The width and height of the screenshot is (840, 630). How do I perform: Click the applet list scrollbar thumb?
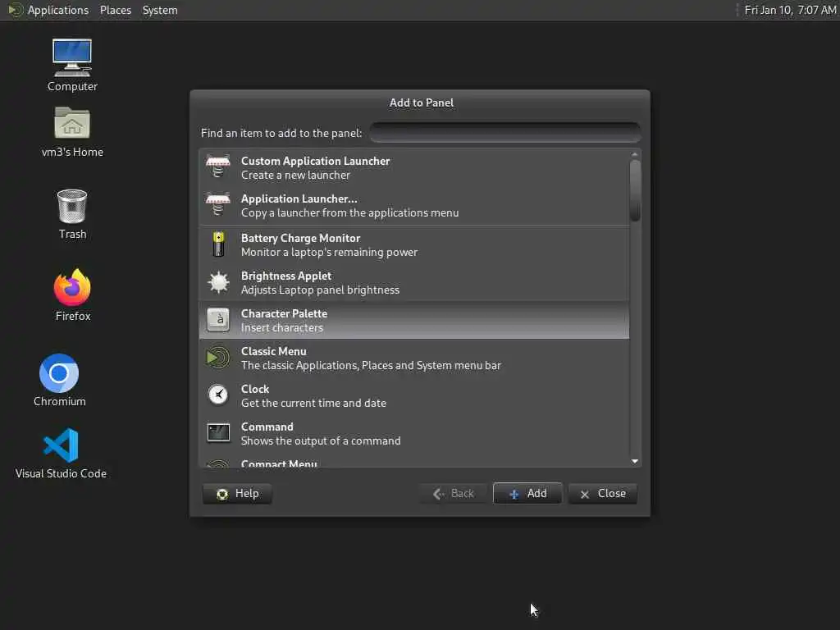(x=635, y=190)
